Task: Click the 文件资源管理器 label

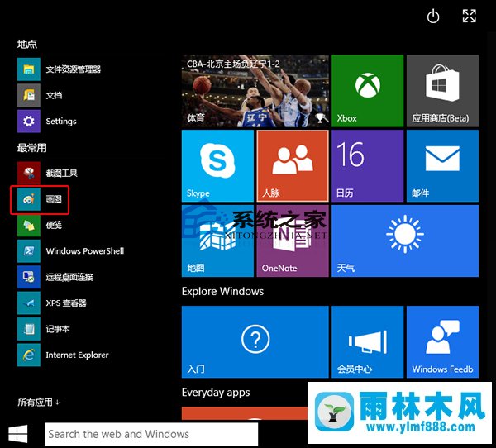Action: click(x=74, y=69)
